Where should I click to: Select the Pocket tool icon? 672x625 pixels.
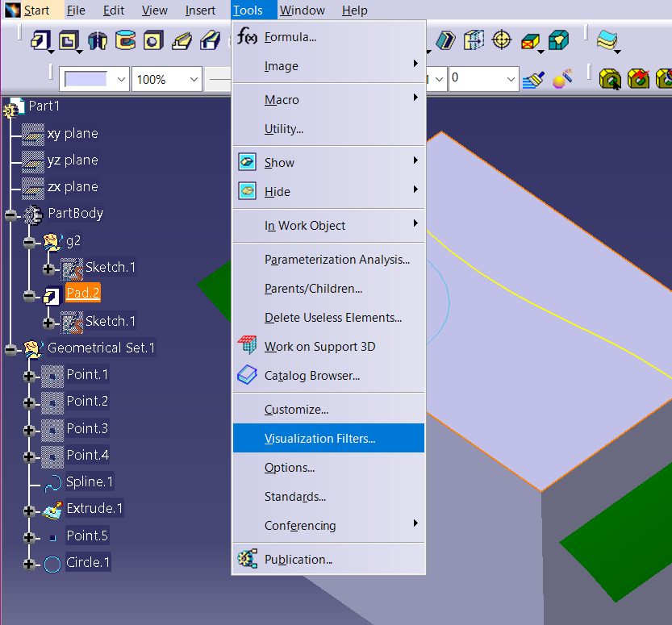coord(69,40)
